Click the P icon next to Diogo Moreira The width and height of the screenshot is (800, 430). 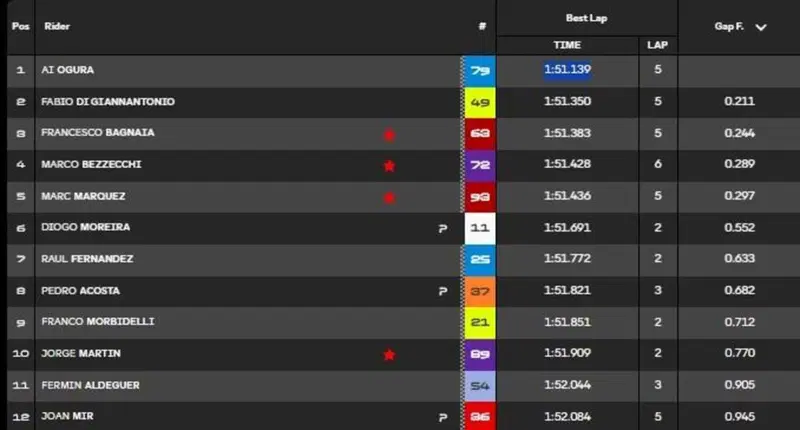click(x=443, y=229)
